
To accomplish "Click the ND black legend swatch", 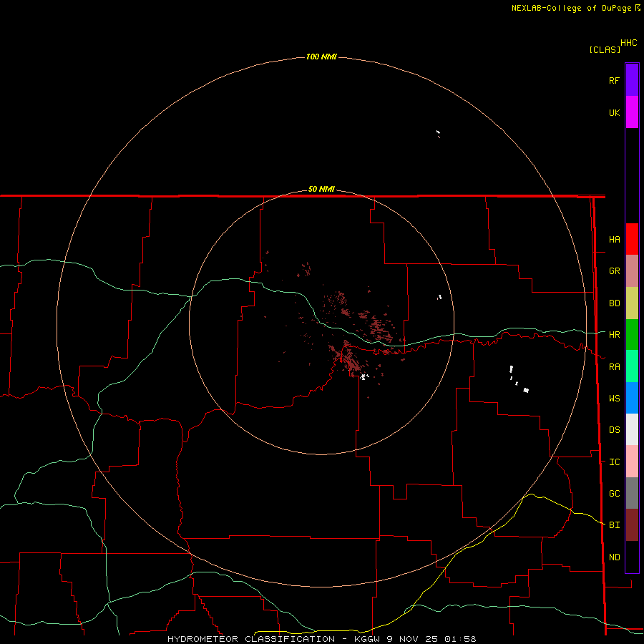I will pyautogui.click(x=632, y=557).
